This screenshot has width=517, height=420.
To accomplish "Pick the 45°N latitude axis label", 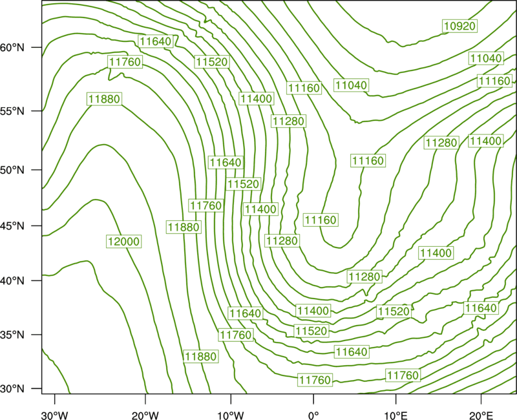I will tap(12, 226).
